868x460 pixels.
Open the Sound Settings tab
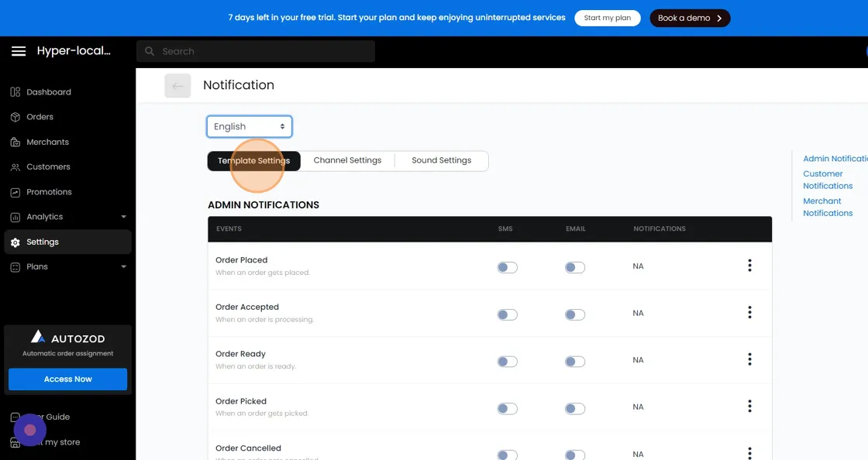pos(441,160)
